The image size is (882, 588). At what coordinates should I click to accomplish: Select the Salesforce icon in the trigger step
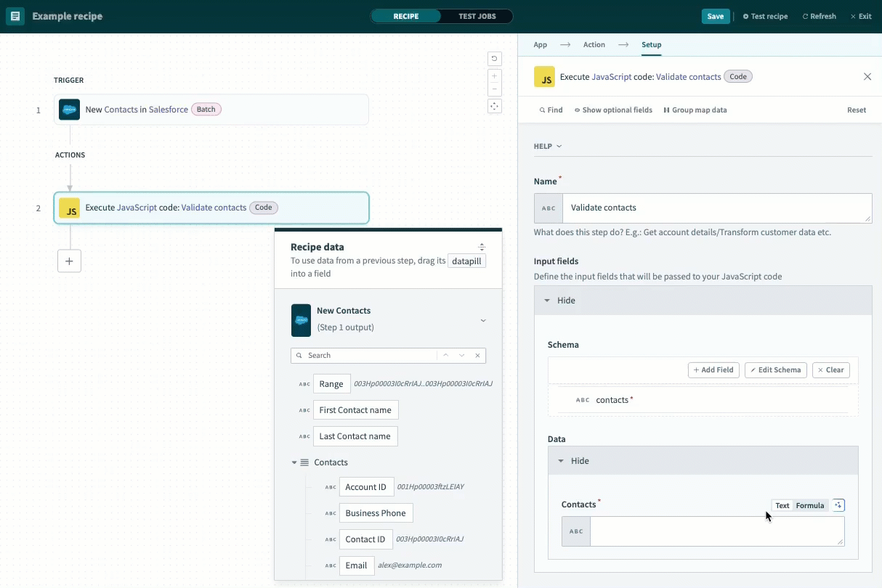(69, 110)
